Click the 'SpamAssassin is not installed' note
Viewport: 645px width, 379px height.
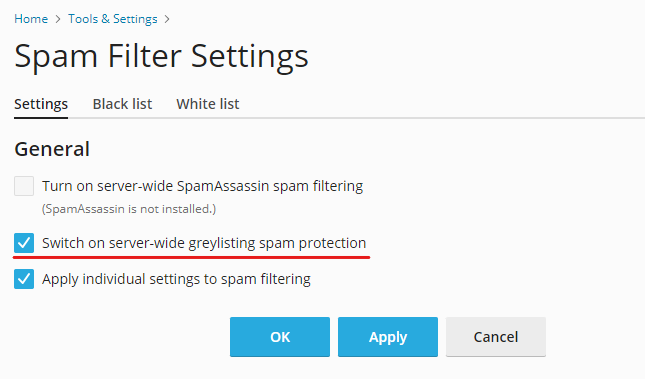pos(129,209)
